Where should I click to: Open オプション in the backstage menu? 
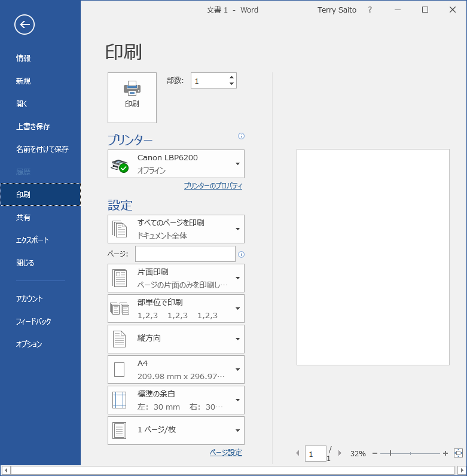[40, 344]
